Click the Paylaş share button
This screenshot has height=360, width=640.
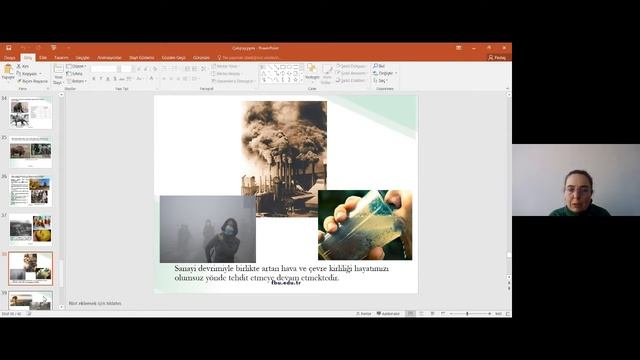[497, 58]
